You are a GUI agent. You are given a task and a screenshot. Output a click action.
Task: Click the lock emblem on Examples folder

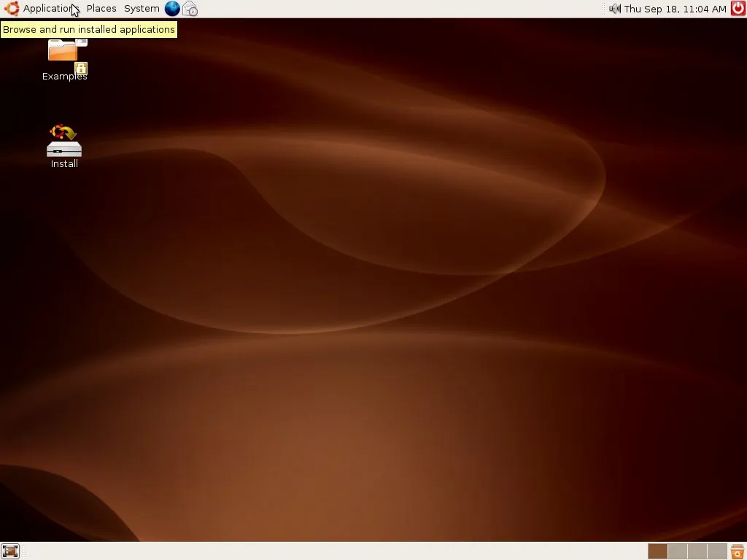coord(81,69)
